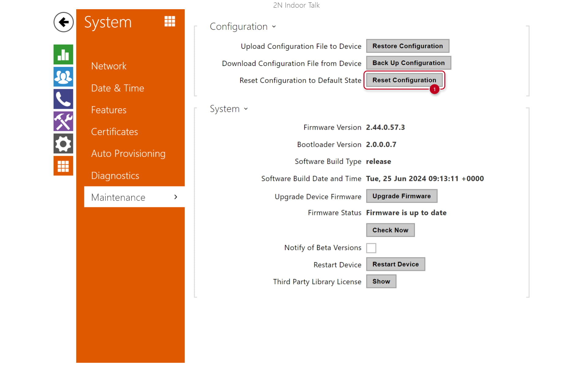Click the Reset Configuration button
Viewport: 588px width, 368px height.
coord(404,80)
